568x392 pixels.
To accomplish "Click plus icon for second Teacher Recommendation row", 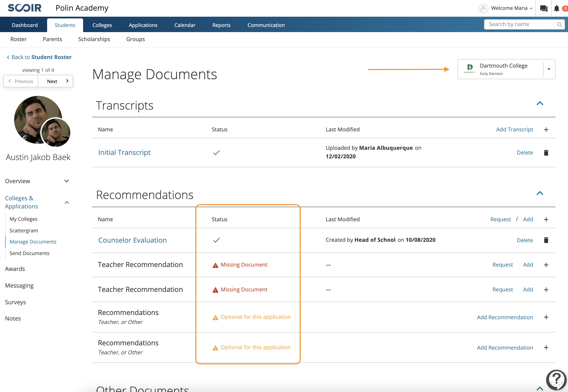I will click(546, 290).
